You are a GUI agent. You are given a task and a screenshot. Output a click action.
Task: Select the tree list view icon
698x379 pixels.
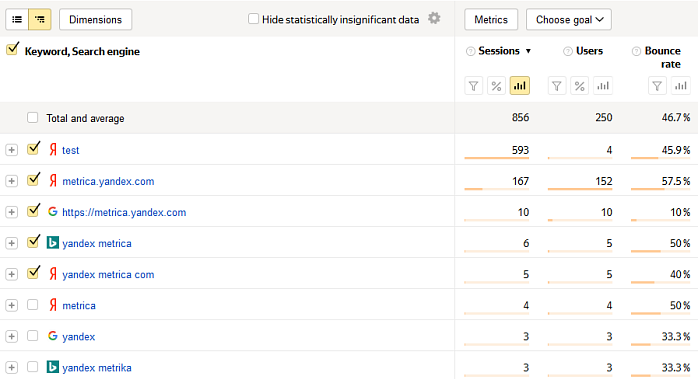pos(40,20)
